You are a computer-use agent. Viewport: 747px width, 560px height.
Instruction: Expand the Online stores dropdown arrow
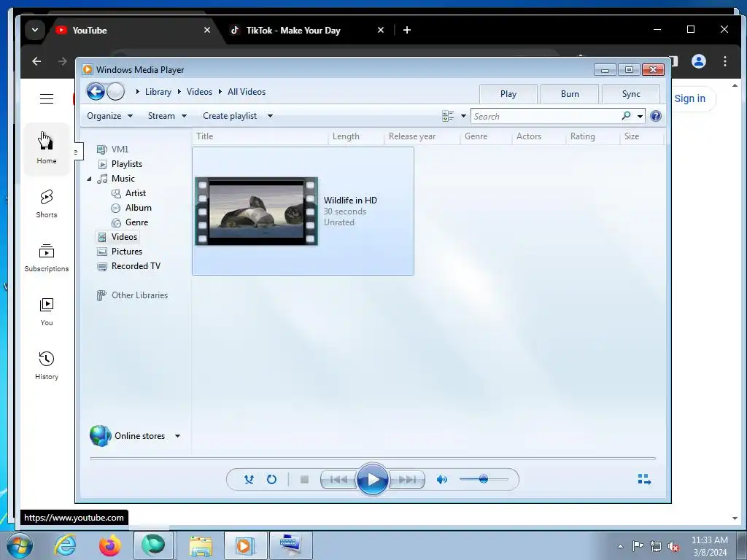click(x=178, y=436)
